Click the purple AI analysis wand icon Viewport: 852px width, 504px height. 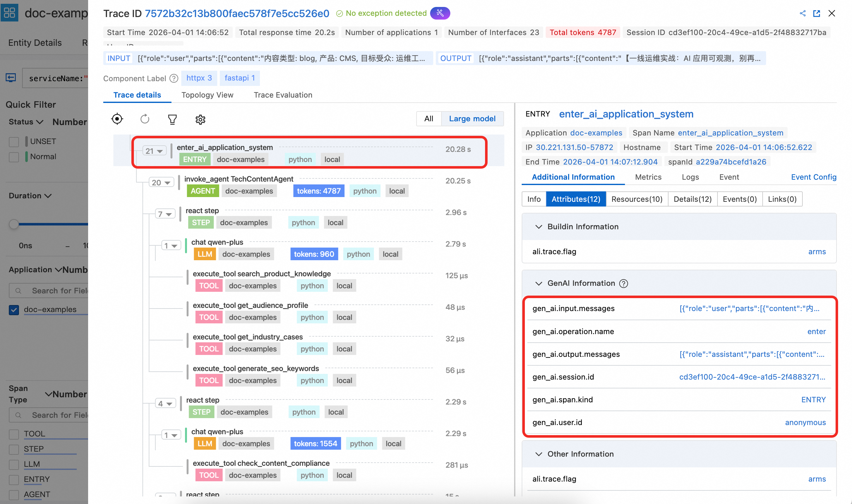440,13
